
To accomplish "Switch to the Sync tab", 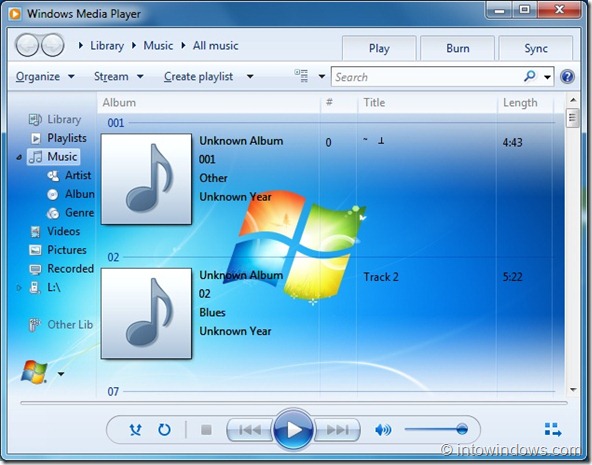I will pyautogui.click(x=536, y=48).
